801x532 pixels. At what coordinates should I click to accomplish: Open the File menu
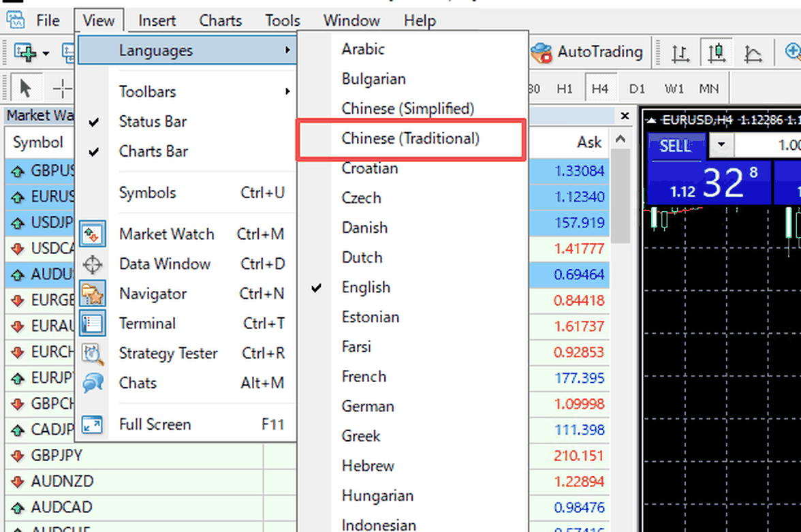[x=48, y=20]
